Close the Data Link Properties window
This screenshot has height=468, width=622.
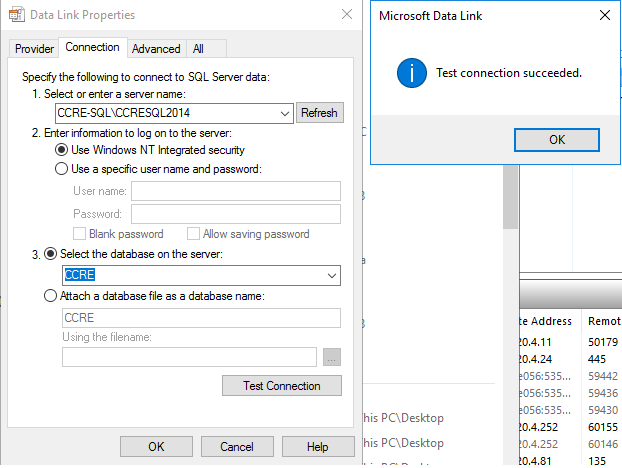click(x=347, y=14)
